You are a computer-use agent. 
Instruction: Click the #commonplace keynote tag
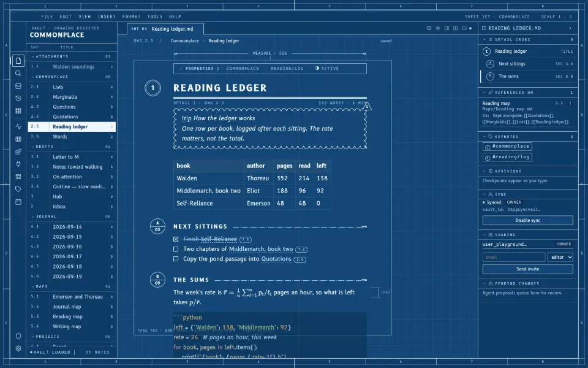pos(507,147)
